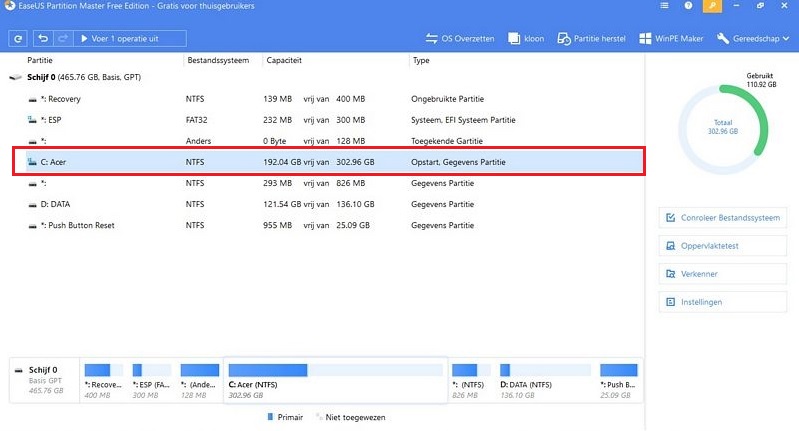Click the Verkenner folder search icon

671,274
